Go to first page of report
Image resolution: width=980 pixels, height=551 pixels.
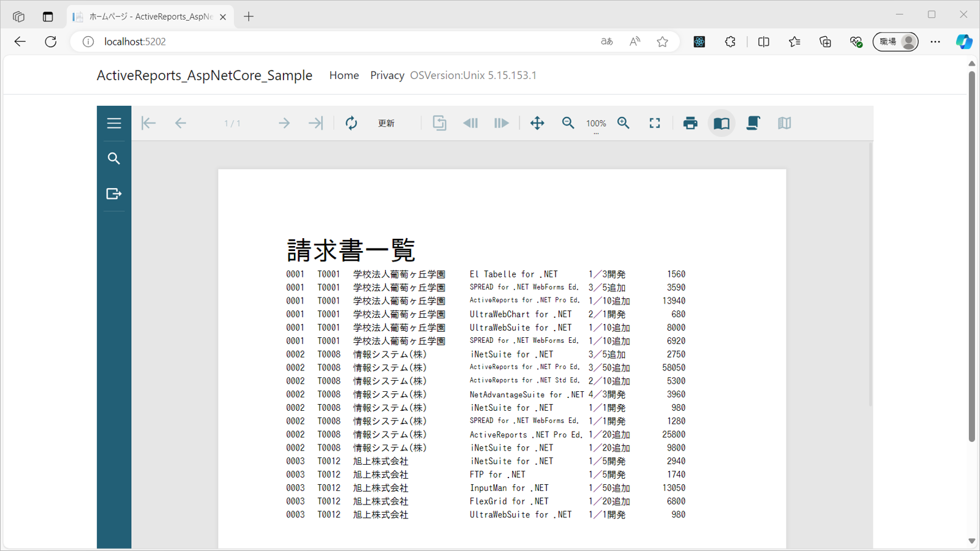coord(148,123)
